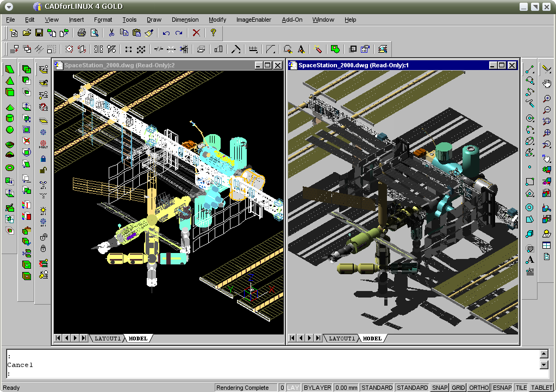Select the Donut drawing tool
The width and height of the screenshot is (556, 392).
(530, 207)
